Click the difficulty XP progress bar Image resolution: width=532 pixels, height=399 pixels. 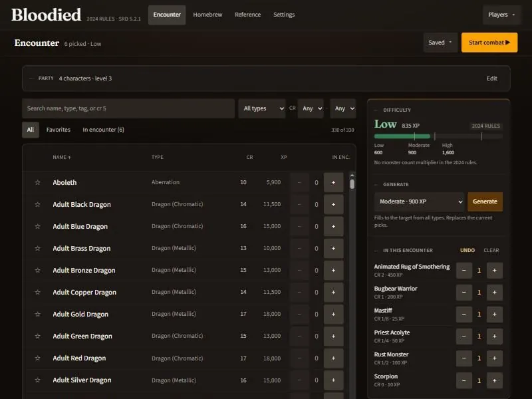(438, 136)
